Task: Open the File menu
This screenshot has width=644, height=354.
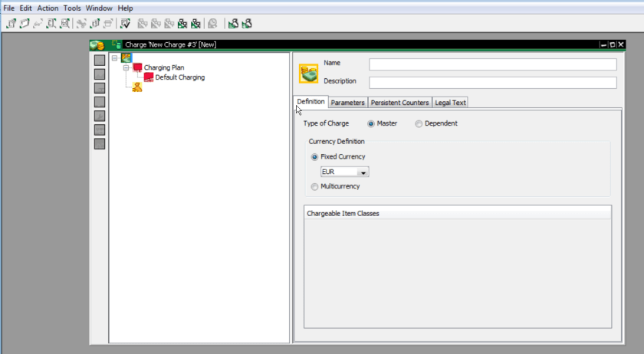Action: click(x=8, y=8)
